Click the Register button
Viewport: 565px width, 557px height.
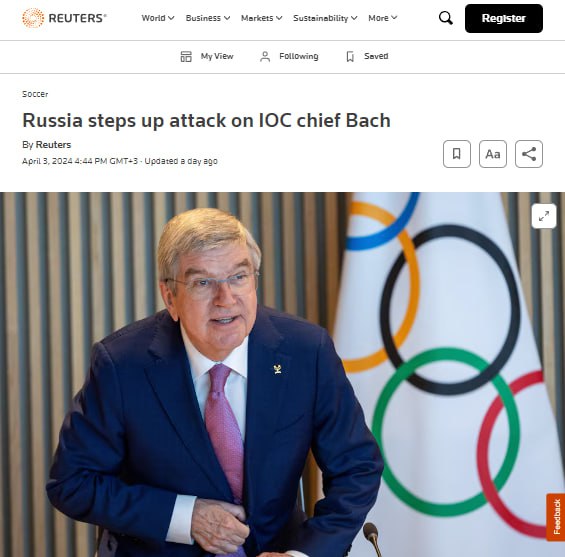(x=504, y=18)
